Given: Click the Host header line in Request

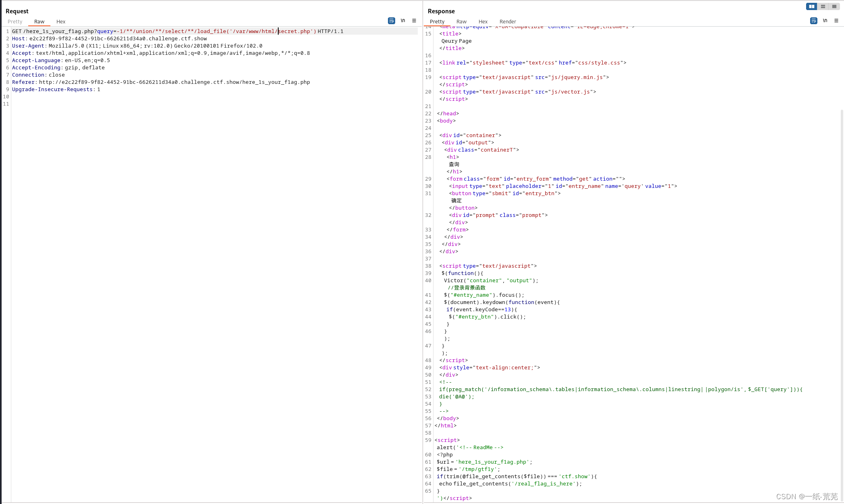Looking at the screenshot, I should pos(109,39).
